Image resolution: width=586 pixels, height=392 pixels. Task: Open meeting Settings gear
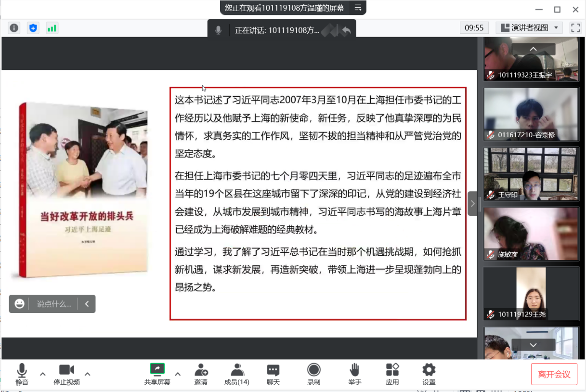(x=429, y=374)
